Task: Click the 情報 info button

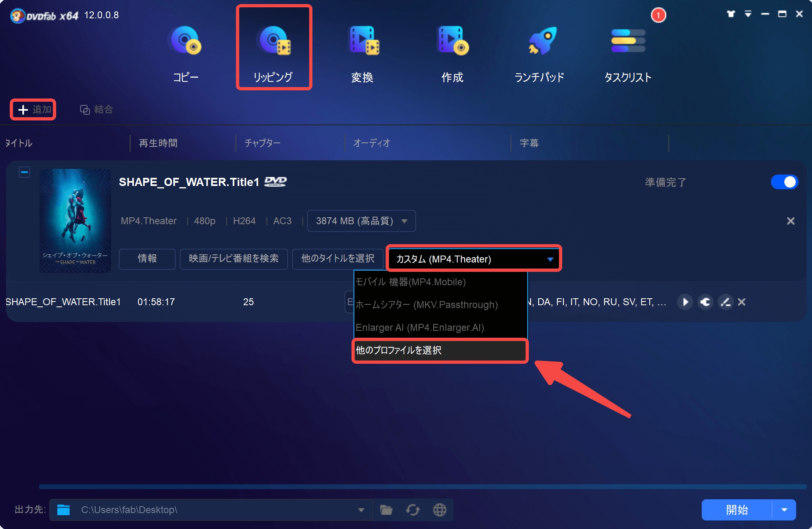Action: click(147, 259)
